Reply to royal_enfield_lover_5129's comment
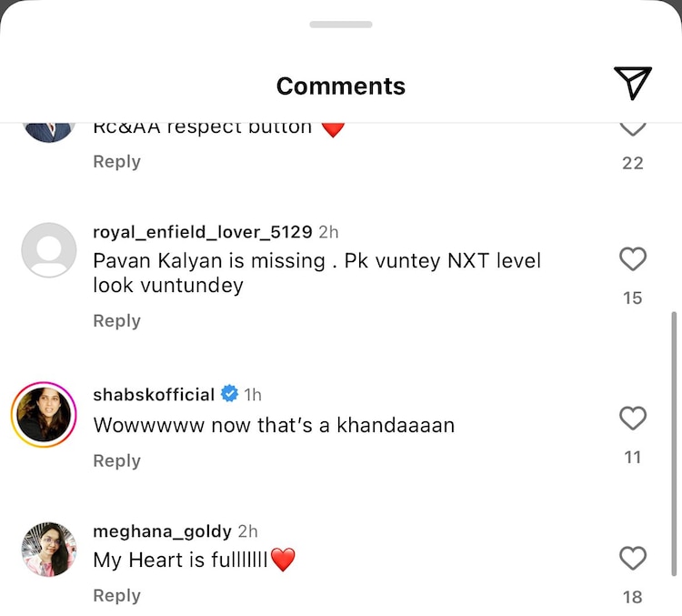Image resolution: width=682 pixels, height=616 pixels. (x=116, y=321)
